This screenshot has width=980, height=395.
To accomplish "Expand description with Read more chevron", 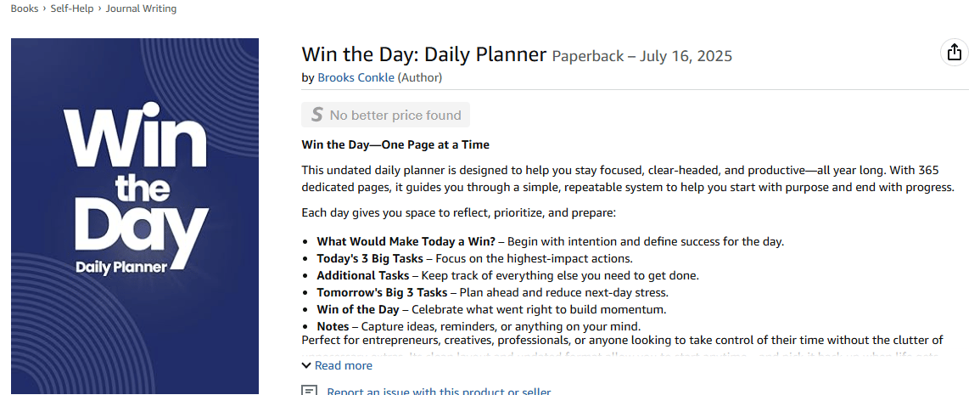I will pos(305,365).
